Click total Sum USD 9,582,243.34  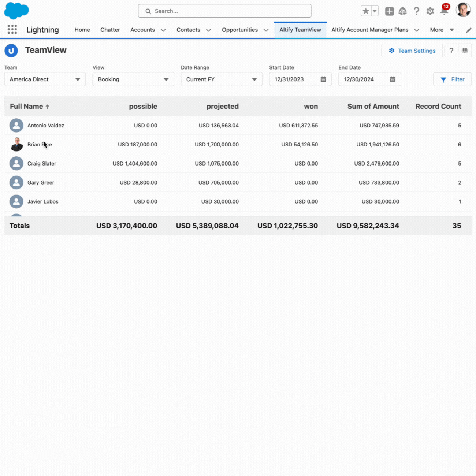coord(368,226)
